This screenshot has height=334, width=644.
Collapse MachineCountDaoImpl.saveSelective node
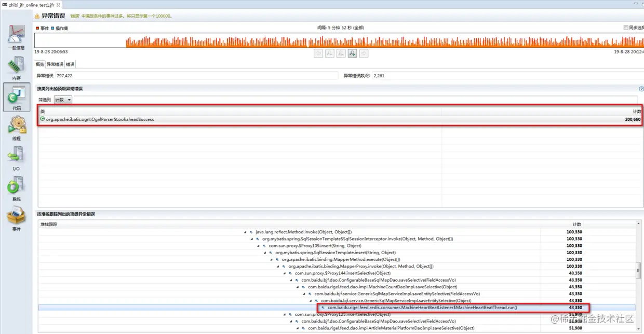pyautogui.click(x=298, y=287)
